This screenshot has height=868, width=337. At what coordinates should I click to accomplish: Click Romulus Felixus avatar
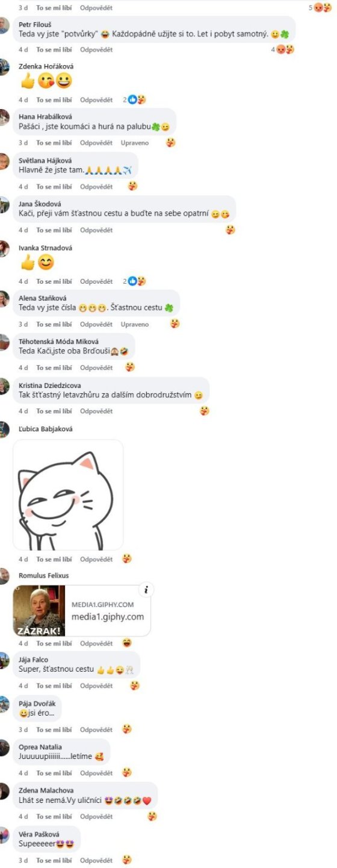tap(4, 576)
